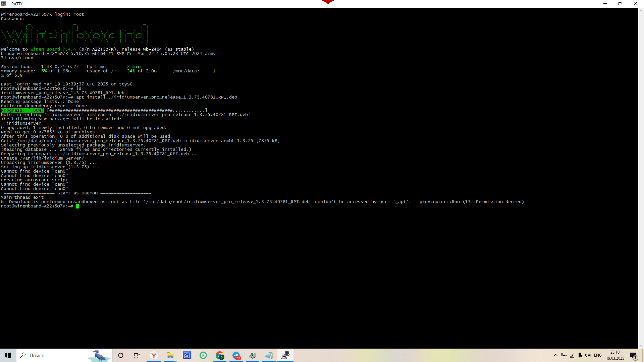Click the 'apt install' command line
Image resolution: width=644 pixels, height=362 pixels.
point(119,97)
